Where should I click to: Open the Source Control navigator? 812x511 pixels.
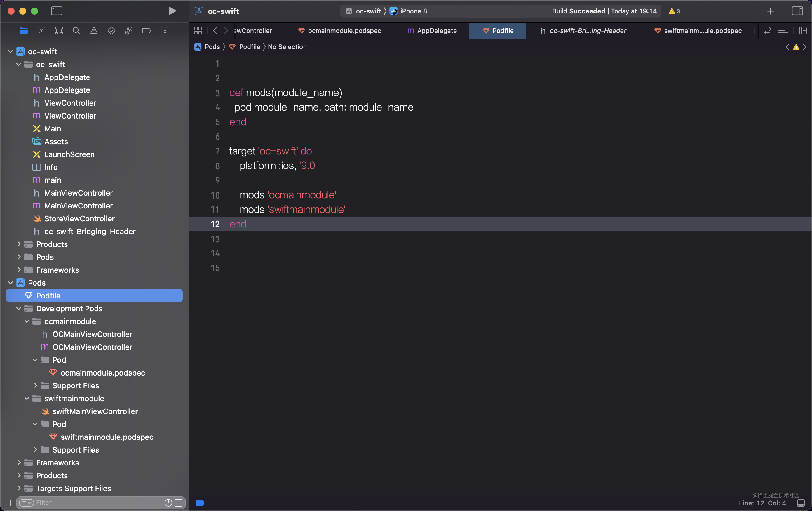point(41,31)
